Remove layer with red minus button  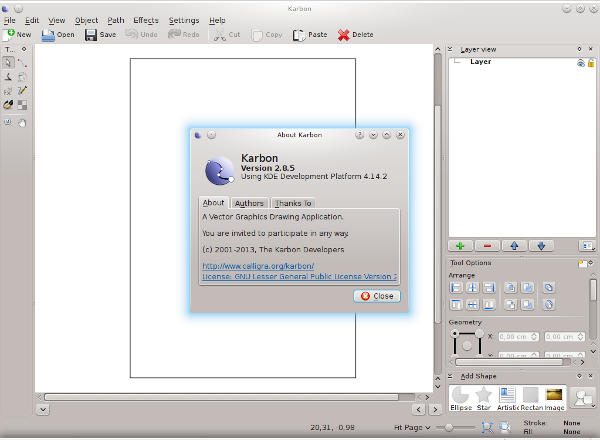coord(487,246)
